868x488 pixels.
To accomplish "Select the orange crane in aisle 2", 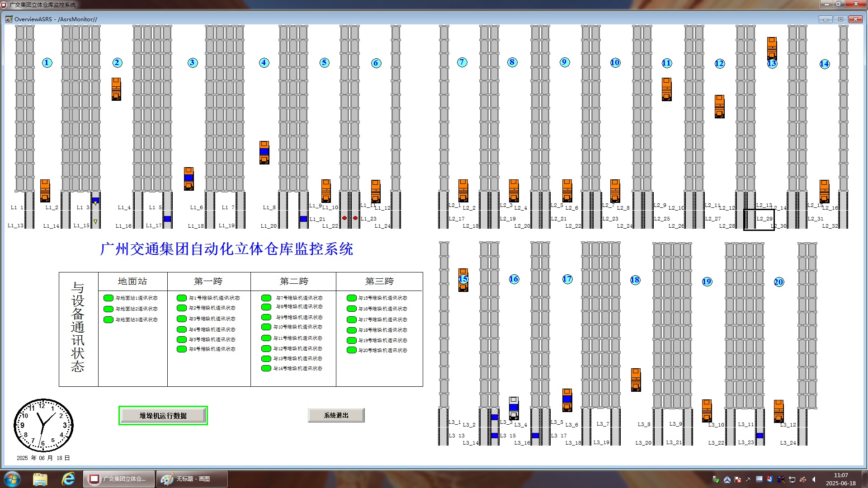I will 116,89.
